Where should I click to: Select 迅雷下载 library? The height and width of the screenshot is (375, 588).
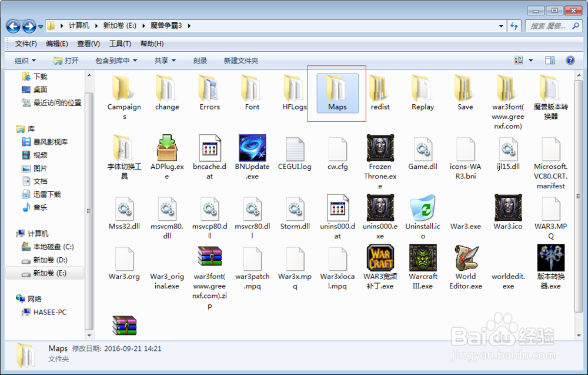[x=41, y=194]
